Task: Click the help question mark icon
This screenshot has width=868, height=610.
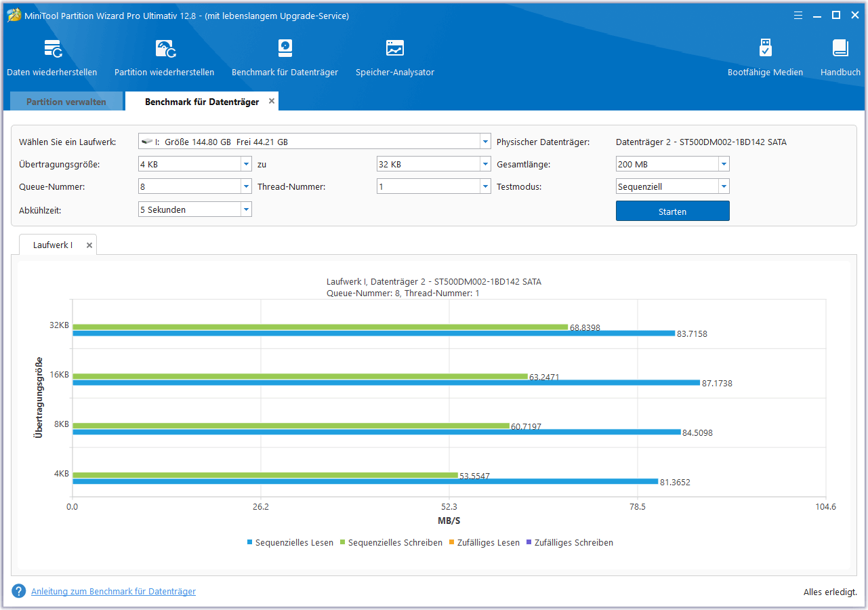Action: click(x=19, y=592)
